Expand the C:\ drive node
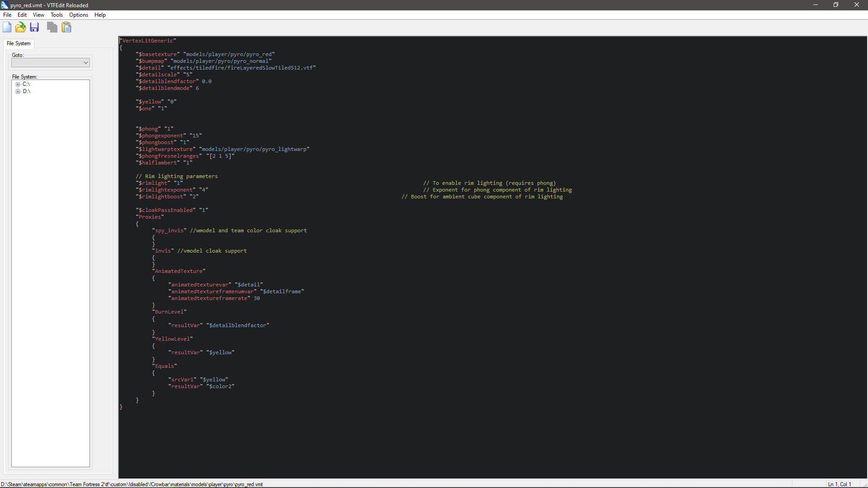 18,84
